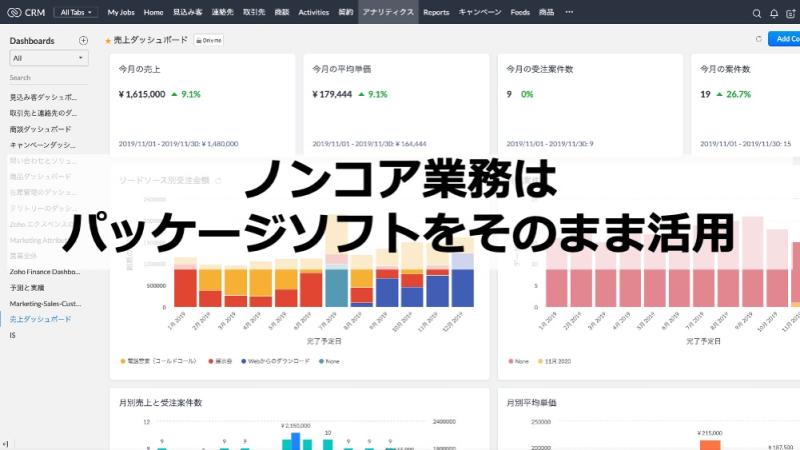Add a new dashboard with plus icon
The height and width of the screenshot is (450, 800).
[83, 40]
